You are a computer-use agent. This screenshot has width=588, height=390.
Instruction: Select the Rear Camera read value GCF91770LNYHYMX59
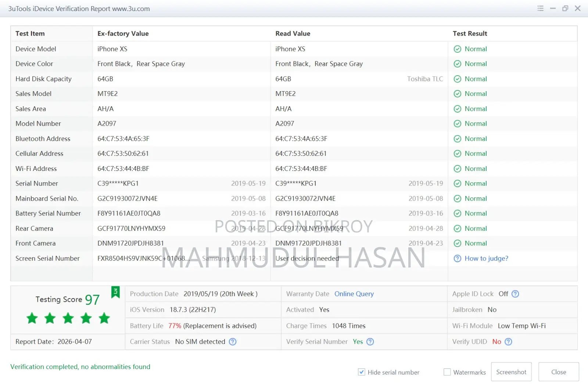coord(309,229)
